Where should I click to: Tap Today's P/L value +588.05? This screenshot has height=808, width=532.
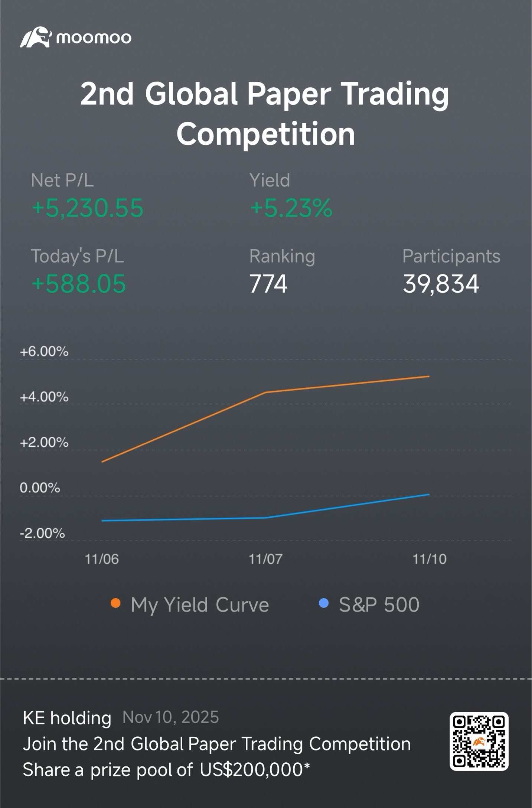pyautogui.click(x=79, y=284)
